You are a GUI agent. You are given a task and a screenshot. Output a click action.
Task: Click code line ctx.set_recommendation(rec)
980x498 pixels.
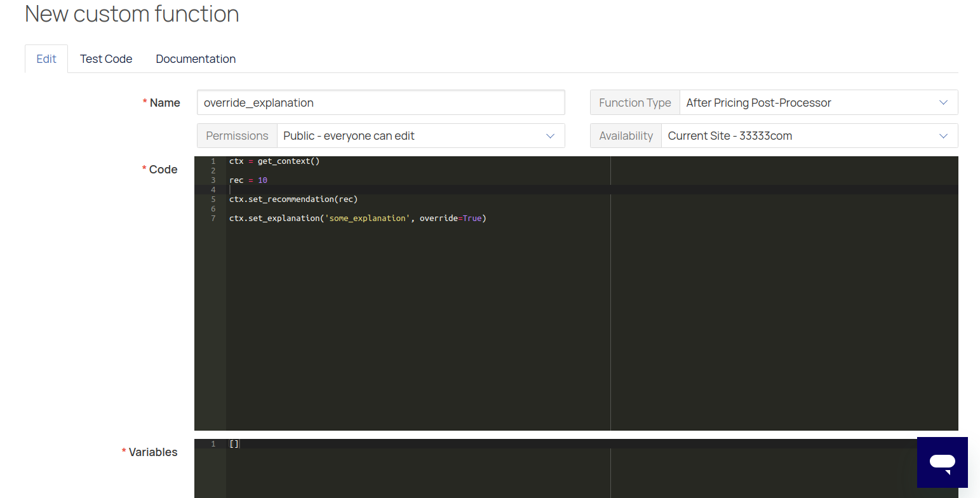[x=293, y=199]
